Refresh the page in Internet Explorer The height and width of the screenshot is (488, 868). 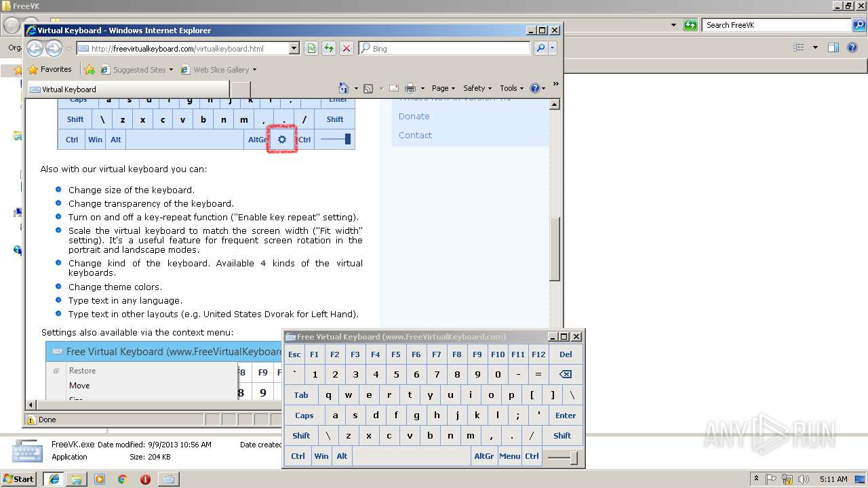(x=329, y=48)
